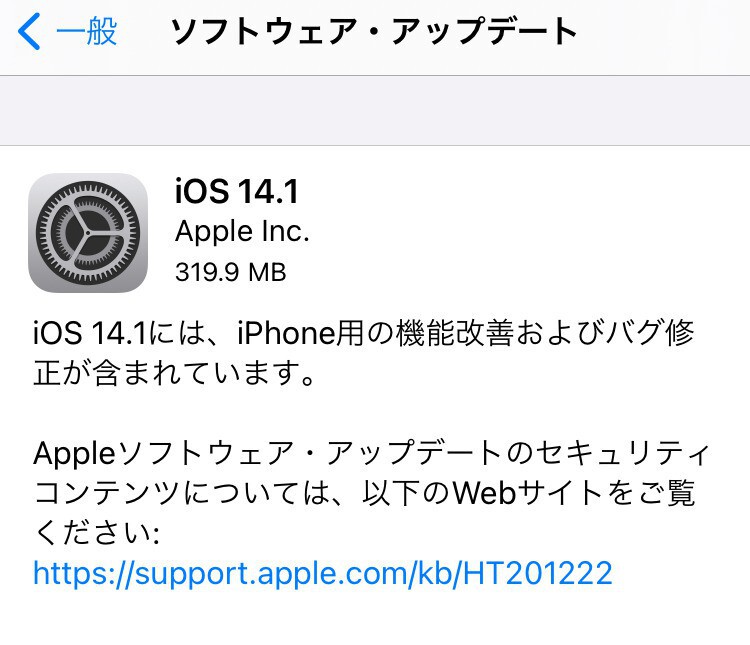Viewport: 750px width, 645px height.
Task: Tap the gray band under the navigation bar
Action: coord(375,111)
